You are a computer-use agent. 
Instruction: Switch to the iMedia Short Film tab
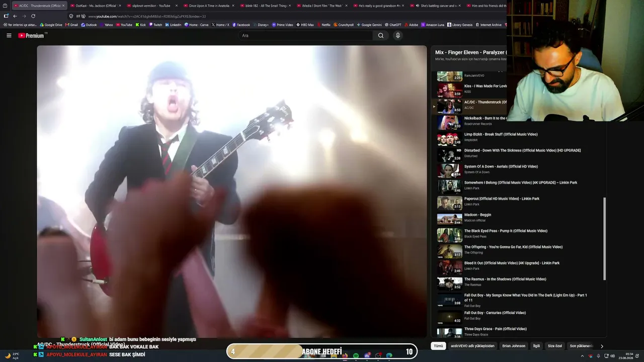tap(321, 6)
